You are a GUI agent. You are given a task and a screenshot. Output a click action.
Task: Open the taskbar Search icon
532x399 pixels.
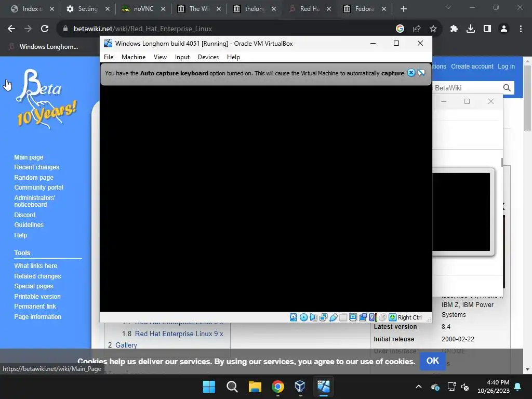(x=232, y=387)
